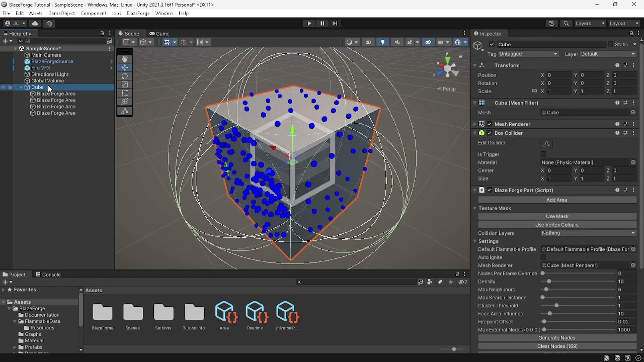Viewport: 644px width, 362px height.
Task: Toggle grid visibility icon
Action: 167,42
